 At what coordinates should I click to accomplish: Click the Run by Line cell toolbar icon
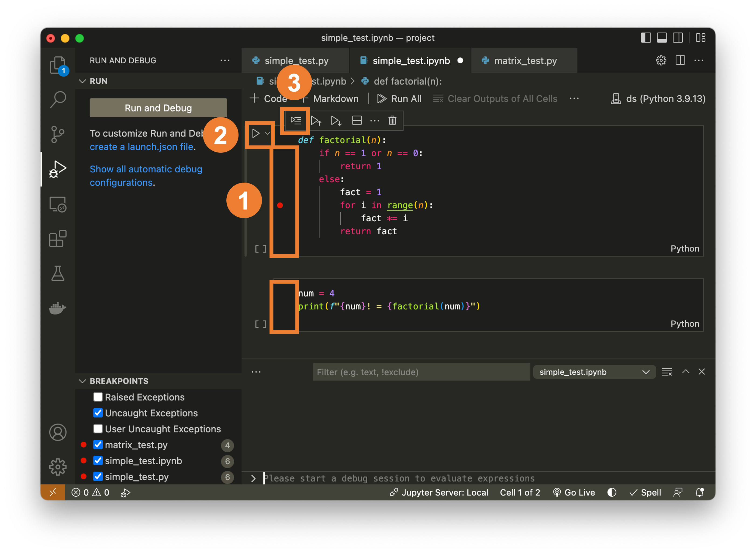pos(296,120)
